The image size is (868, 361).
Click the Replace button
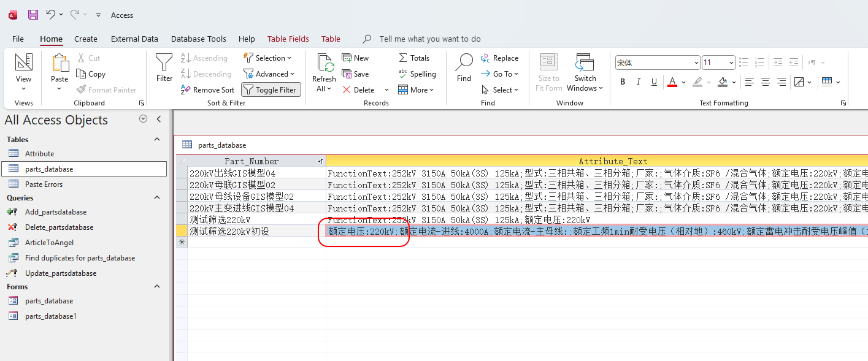[x=499, y=58]
